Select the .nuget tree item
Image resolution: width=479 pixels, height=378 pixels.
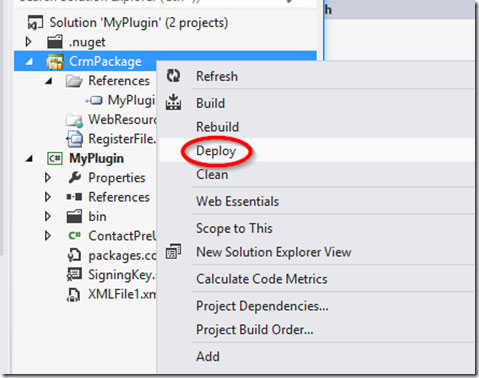pos(87,42)
